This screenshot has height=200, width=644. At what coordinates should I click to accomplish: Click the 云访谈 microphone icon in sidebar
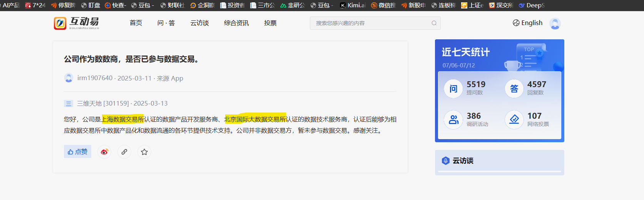tap(445, 161)
